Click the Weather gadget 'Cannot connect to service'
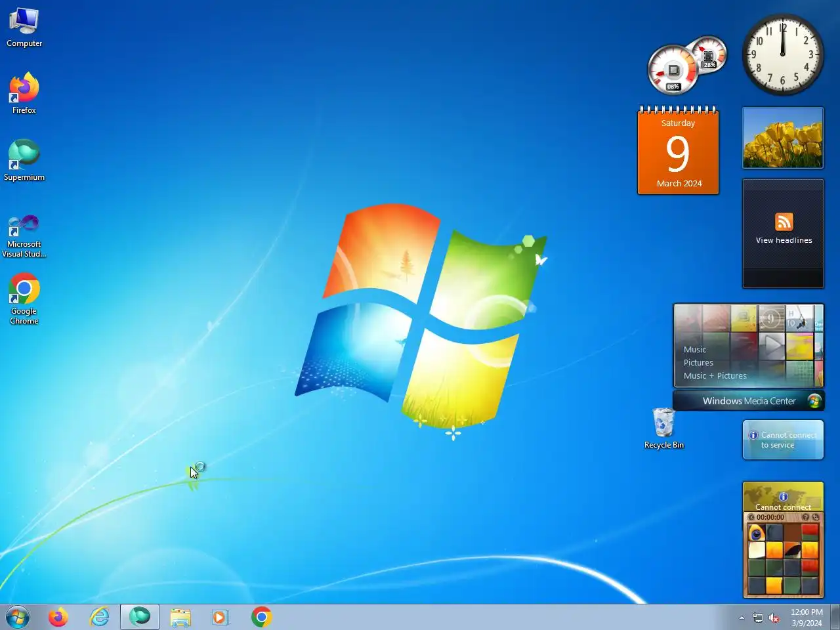This screenshot has height=630, width=840. coord(783,440)
